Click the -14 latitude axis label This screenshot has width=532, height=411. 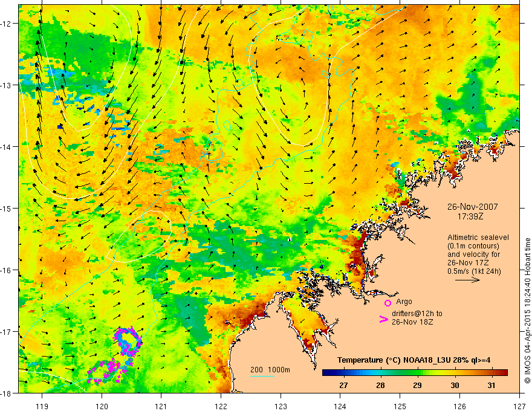tap(6, 147)
